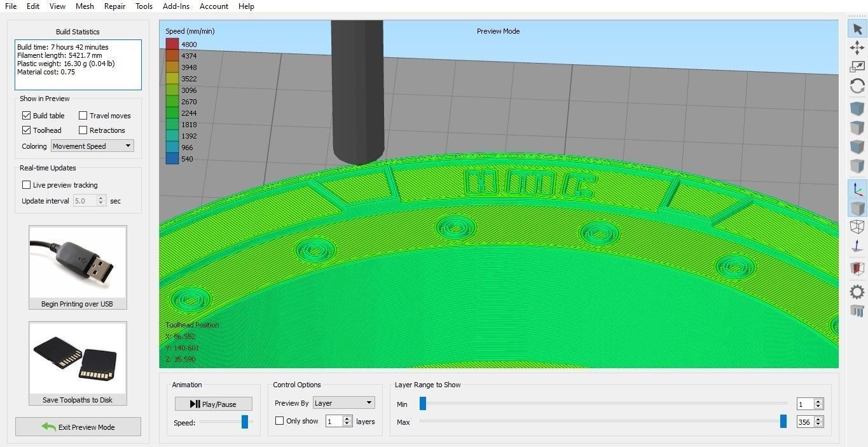This screenshot has width=868, height=447.
Task: Click 'Plastic weight: 16.30 g' text
Action: tap(52, 64)
